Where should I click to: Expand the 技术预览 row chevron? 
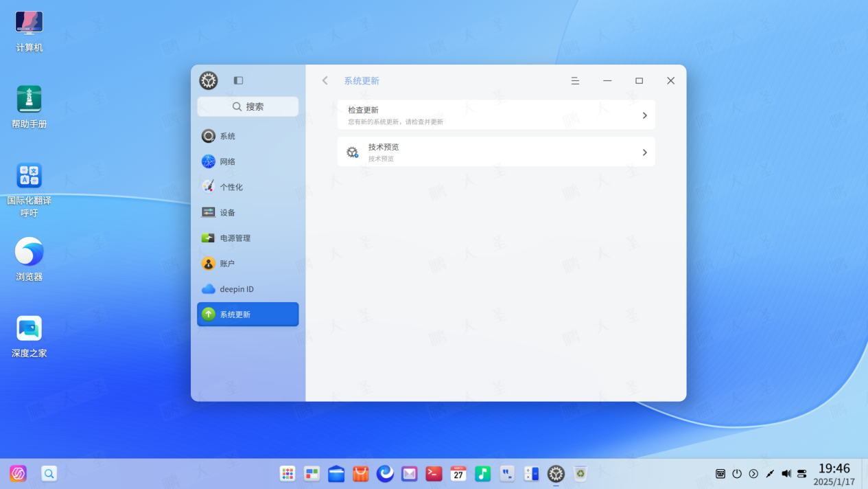[x=644, y=152]
